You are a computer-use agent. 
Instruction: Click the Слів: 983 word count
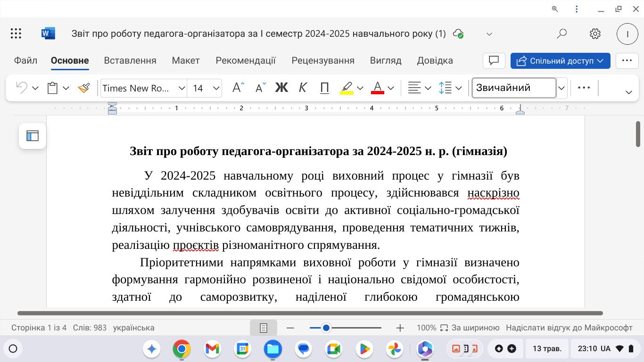tap(90, 328)
